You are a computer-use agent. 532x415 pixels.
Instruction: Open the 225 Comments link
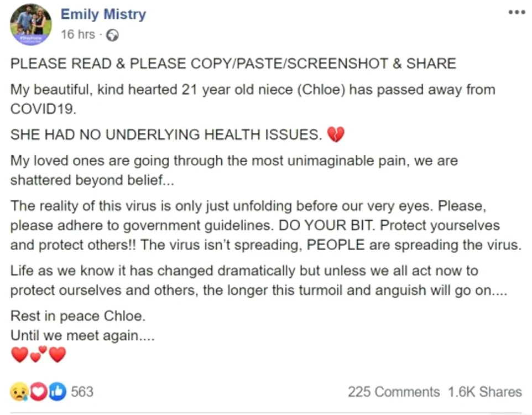tap(394, 392)
